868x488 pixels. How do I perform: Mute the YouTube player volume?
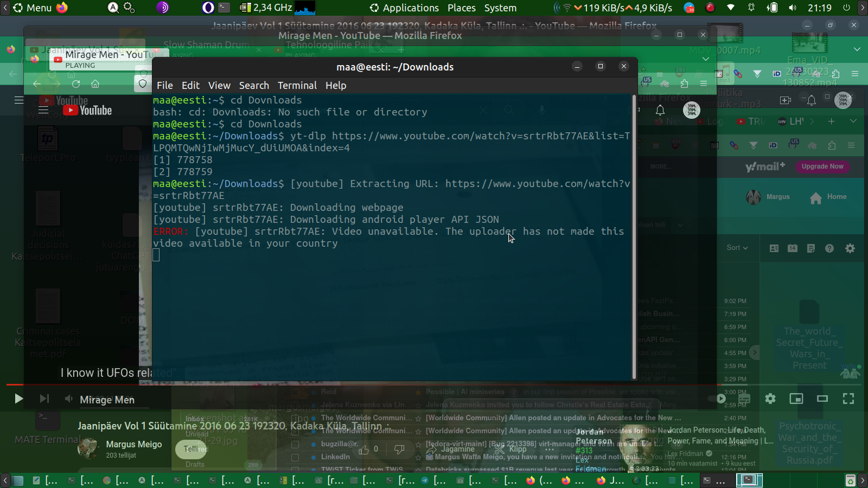tap(68, 399)
